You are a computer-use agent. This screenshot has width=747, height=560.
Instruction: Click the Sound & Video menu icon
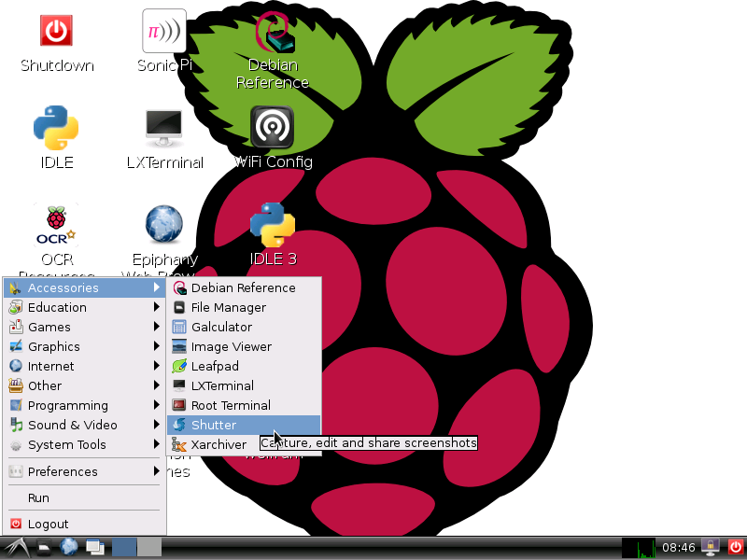pyautogui.click(x=16, y=425)
